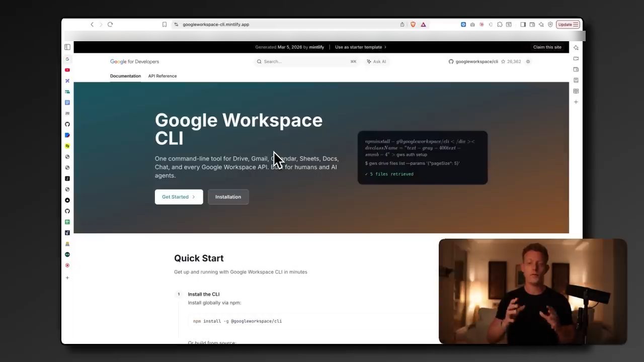Click the 'Claim this site' button
Screen dimensions: 644x362
pyautogui.click(x=547, y=47)
